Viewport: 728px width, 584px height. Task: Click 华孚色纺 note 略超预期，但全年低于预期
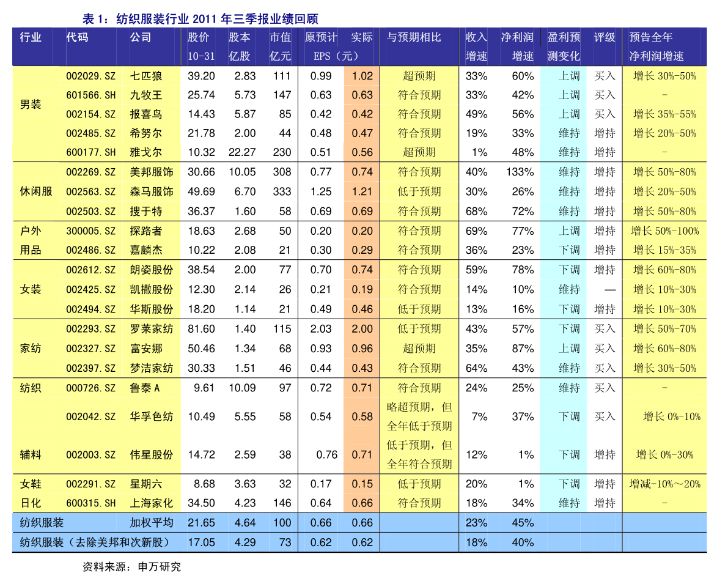pos(419,416)
